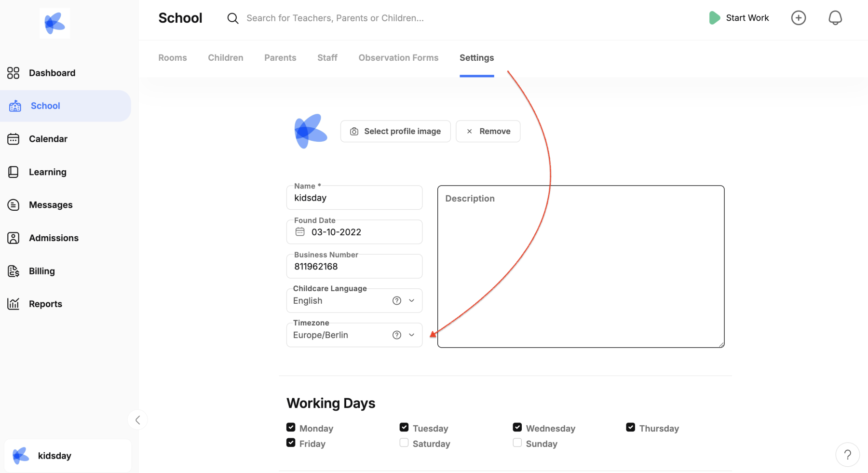The height and width of the screenshot is (473, 868).
Task: Open Billing from the sidebar
Action: [x=41, y=271]
